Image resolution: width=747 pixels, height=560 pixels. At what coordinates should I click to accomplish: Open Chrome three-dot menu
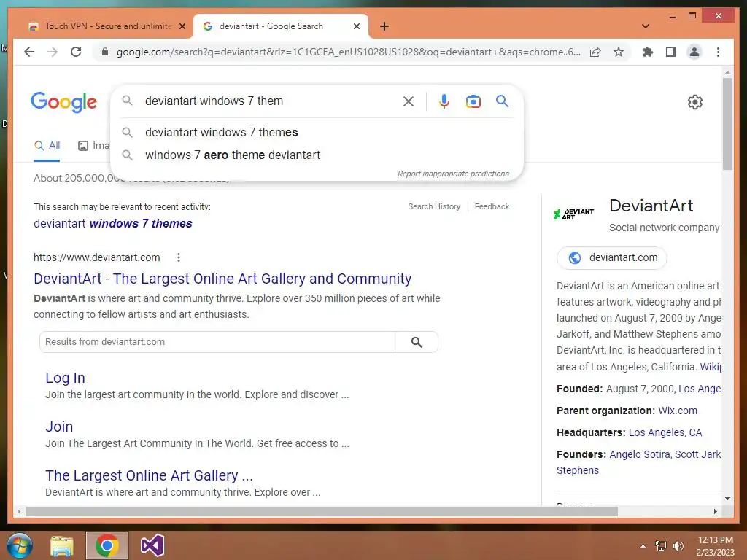point(718,52)
